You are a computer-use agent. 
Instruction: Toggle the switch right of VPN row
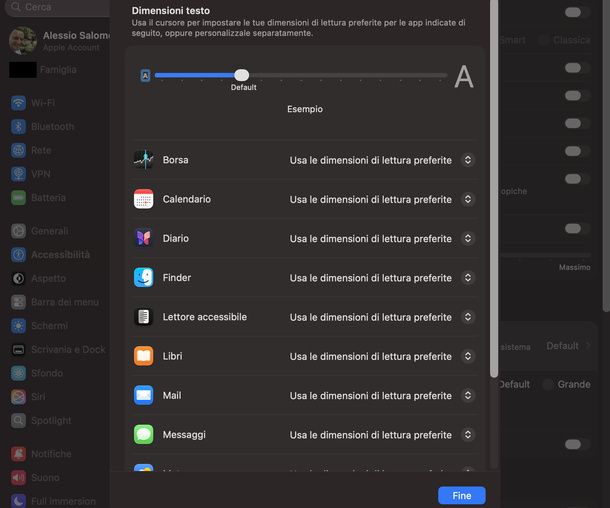click(577, 179)
